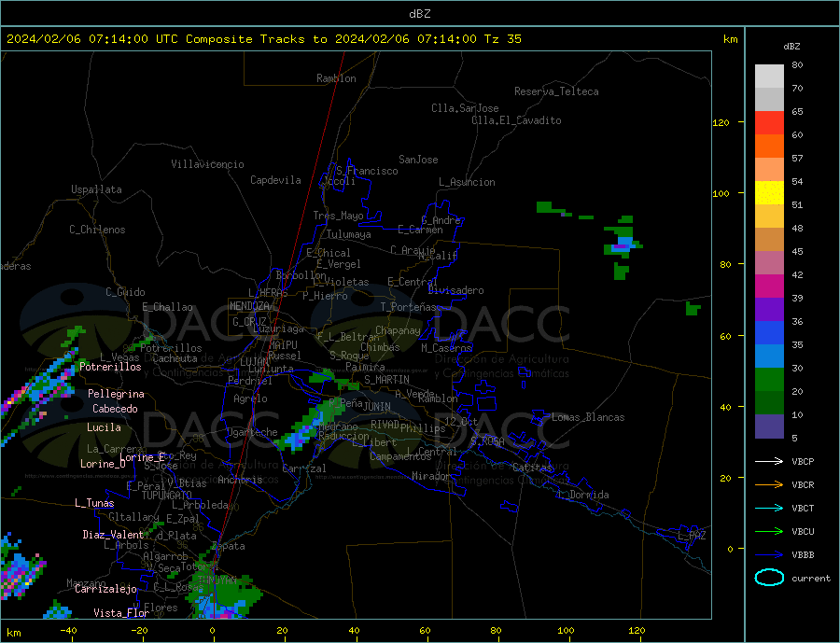The image size is (840, 643).
Task: Click the Villavicencio map label
Action: (207, 164)
